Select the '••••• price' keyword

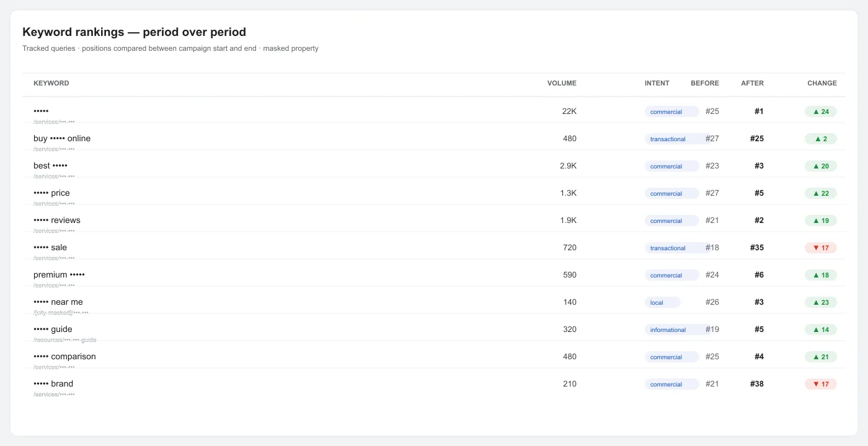point(51,193)
